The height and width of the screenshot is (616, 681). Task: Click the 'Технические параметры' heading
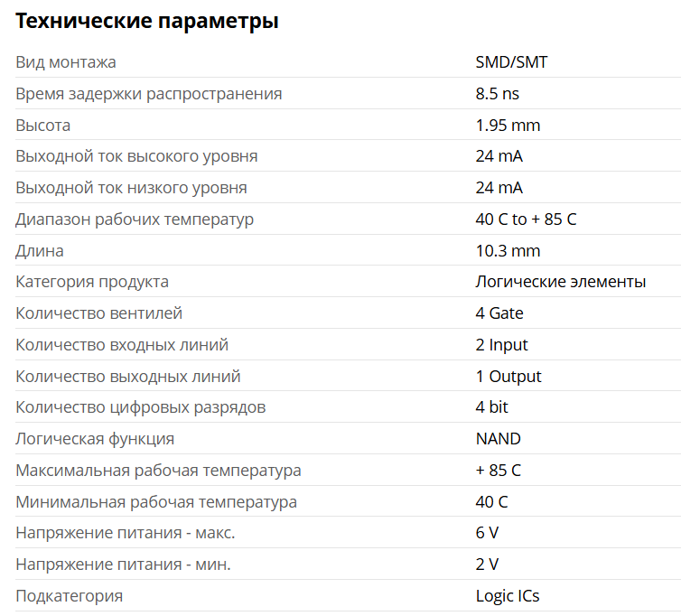(147, 22)
